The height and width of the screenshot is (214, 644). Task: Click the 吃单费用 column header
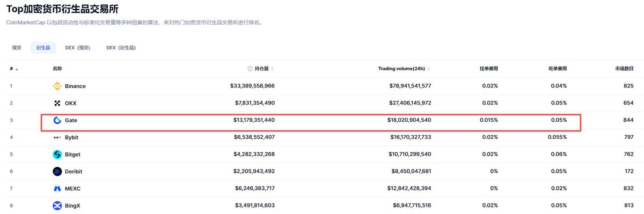(x=558, y=69)
